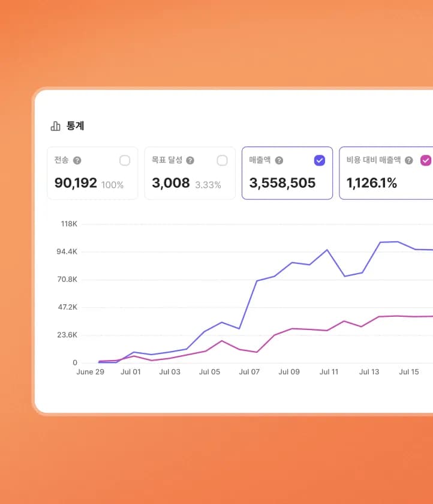Select the 통계 section heading

(75, 126)
